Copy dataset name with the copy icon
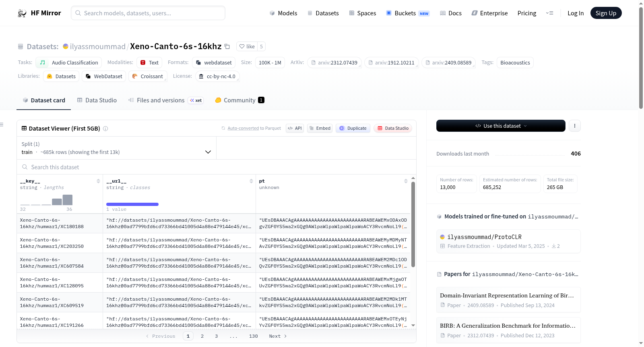 (227, 46)
